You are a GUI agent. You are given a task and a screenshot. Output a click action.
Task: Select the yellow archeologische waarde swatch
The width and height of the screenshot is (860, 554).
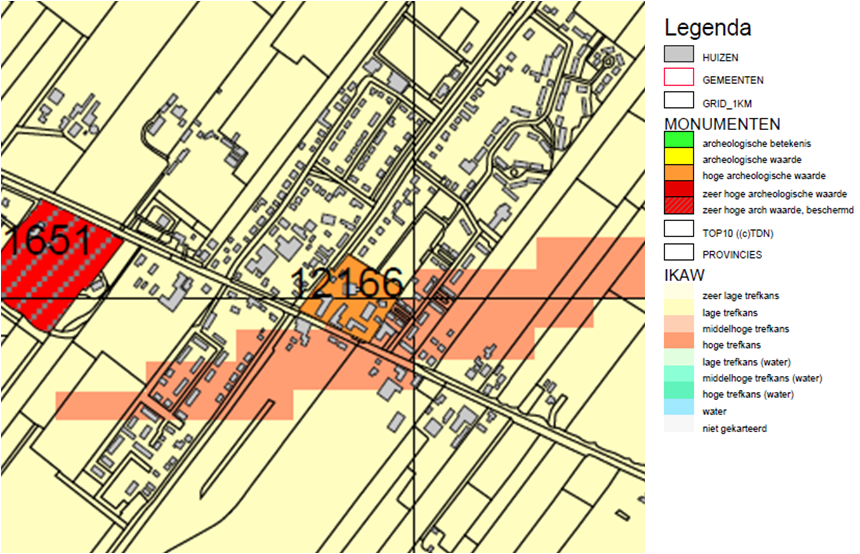point(678,156)
